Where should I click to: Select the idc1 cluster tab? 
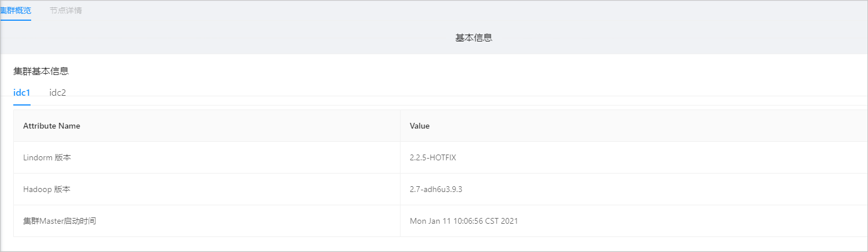22,93
